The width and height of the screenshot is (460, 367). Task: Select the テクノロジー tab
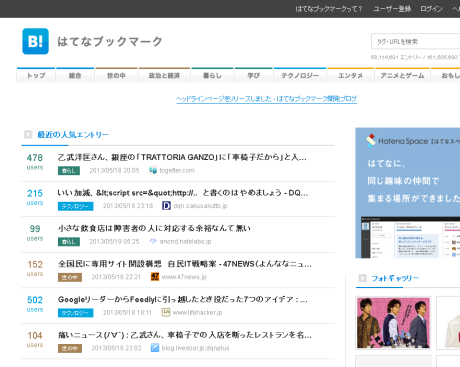click(300, 76)
